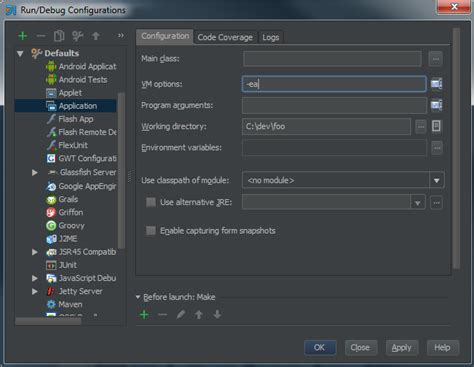
Task: Add a new configuration with the green plus
Action: click(23, 36)
